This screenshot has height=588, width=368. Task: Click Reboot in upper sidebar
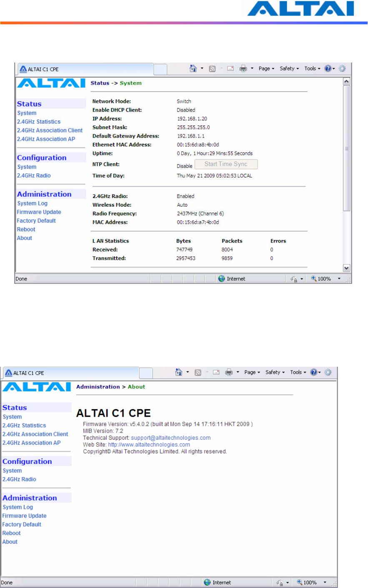click(x=26, y=230)
